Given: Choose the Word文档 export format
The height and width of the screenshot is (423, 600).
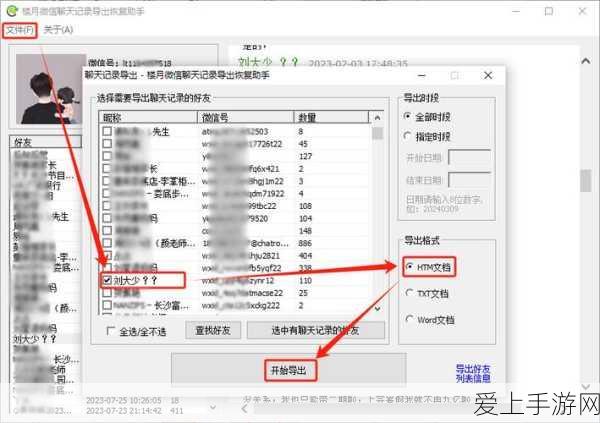Looking at the screenshot, I should pos(409,319).
